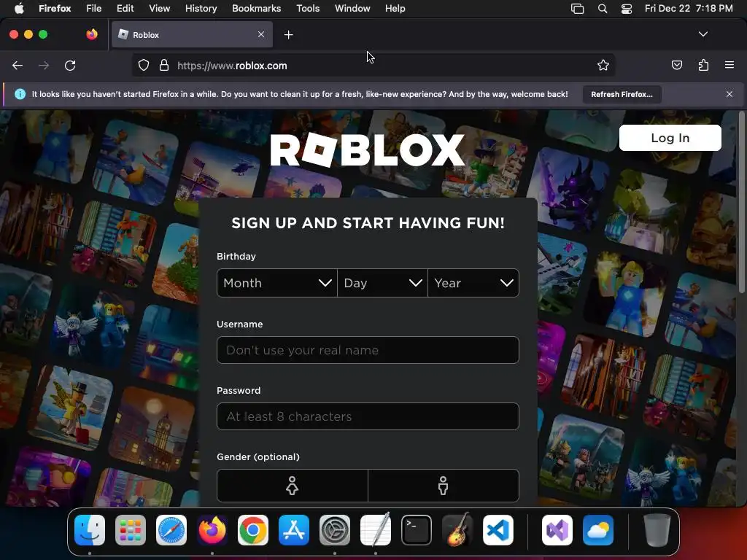Open the File menu

(x=94, y=9)
